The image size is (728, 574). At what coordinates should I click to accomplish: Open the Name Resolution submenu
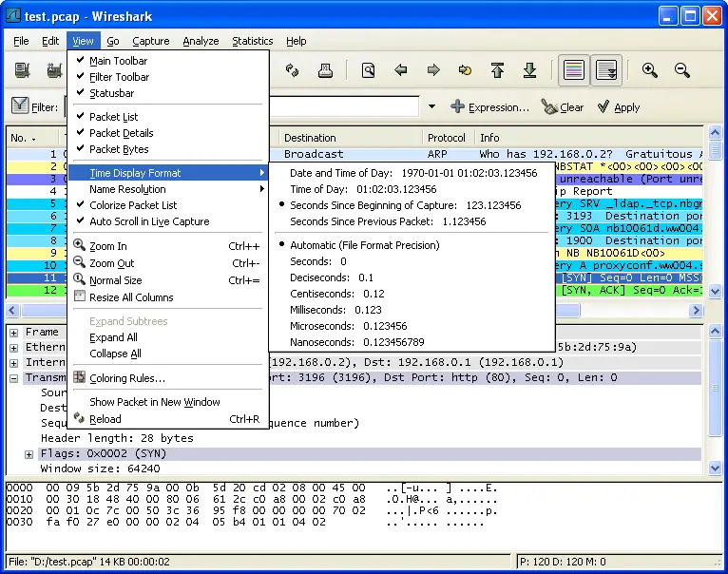coord(127,189)
